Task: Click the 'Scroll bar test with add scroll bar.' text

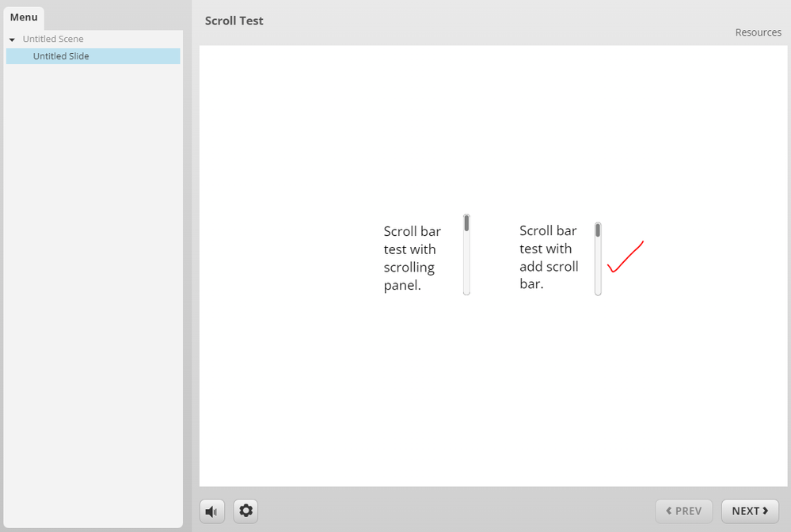Action: (549, 257)
